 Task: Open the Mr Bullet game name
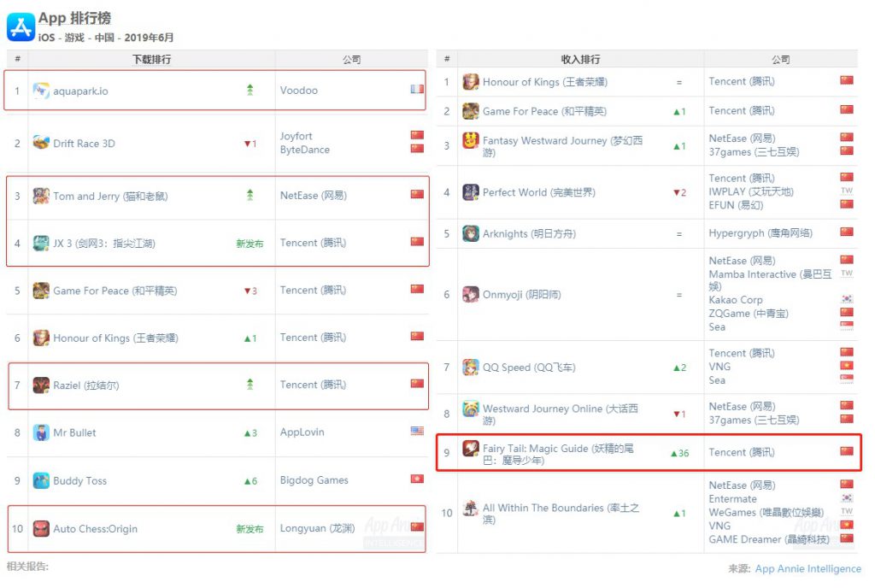[74, 432]
